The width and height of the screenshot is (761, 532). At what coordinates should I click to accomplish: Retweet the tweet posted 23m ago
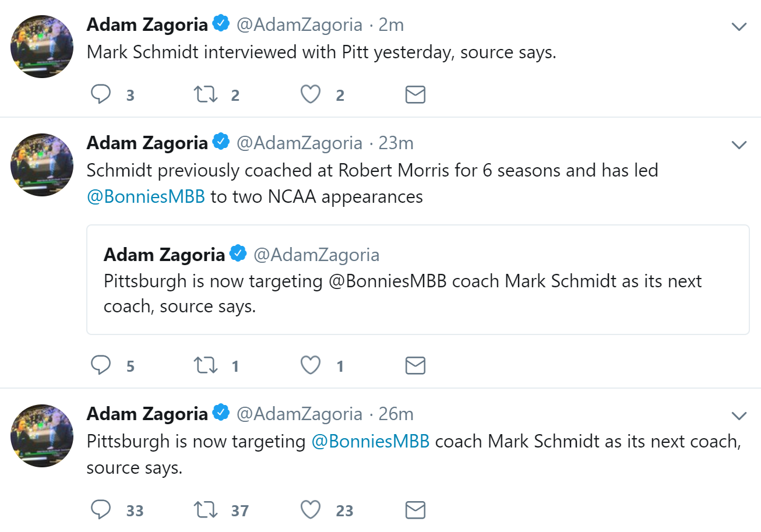(205, 365)
